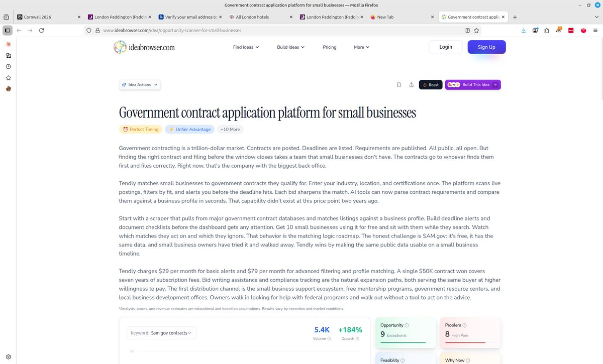Switch to All London hotels tab
The width and height of the screenshot is (603, 364).
[x=261, y=17]
